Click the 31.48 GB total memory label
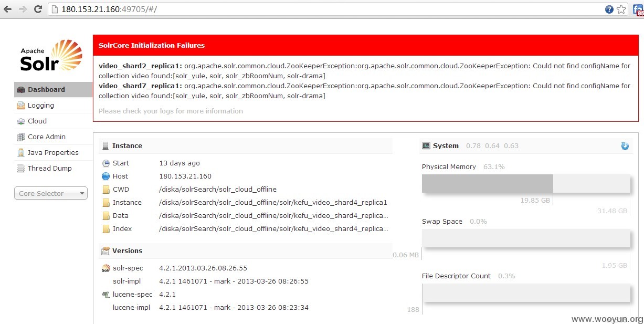Image resolution: width=644 pixels, height=324 pixels. tap(612, 211)
